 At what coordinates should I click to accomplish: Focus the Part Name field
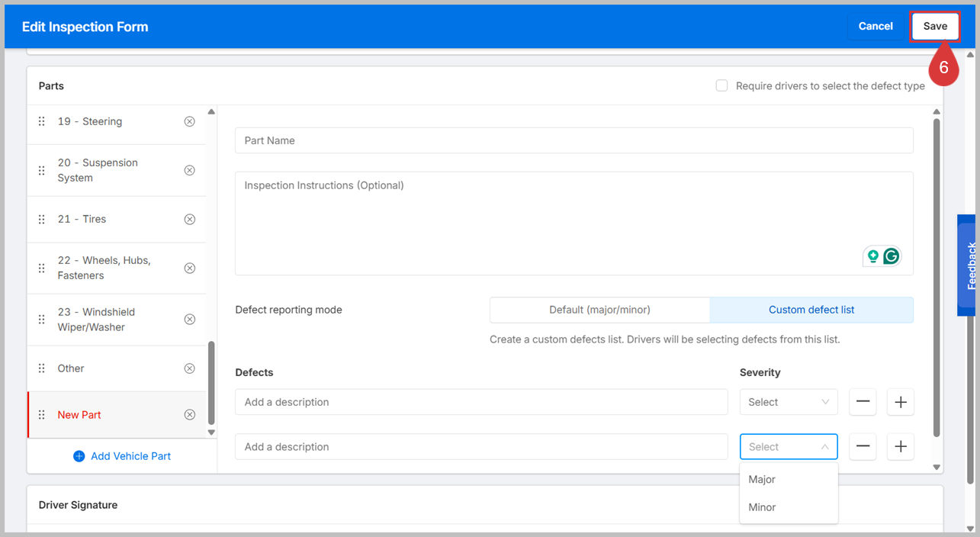pyautogui.click(x=574, y=140)
